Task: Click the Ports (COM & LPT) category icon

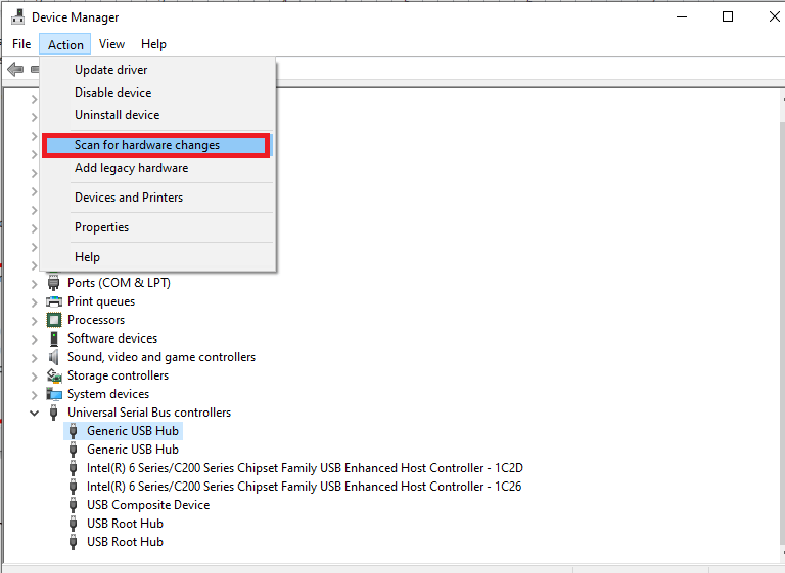Action: coord(54,283)
